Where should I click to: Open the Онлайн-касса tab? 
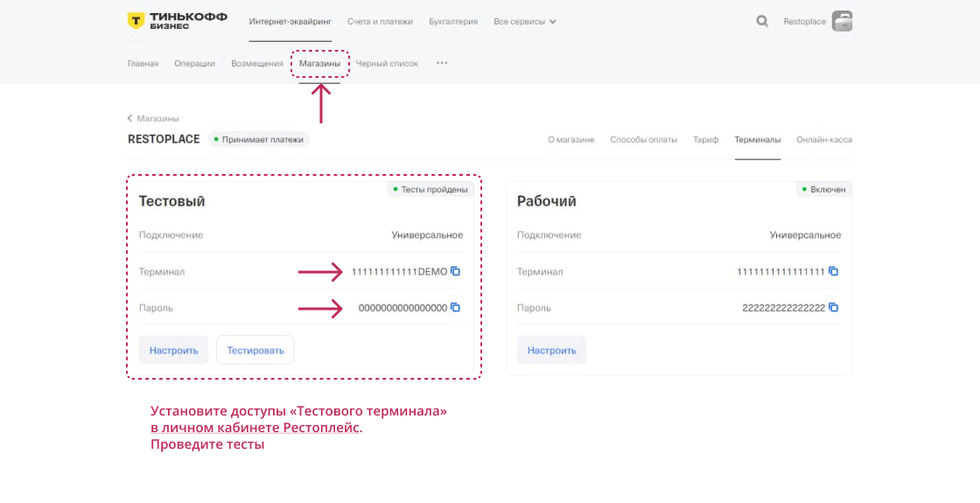click(x=824, y=139)
